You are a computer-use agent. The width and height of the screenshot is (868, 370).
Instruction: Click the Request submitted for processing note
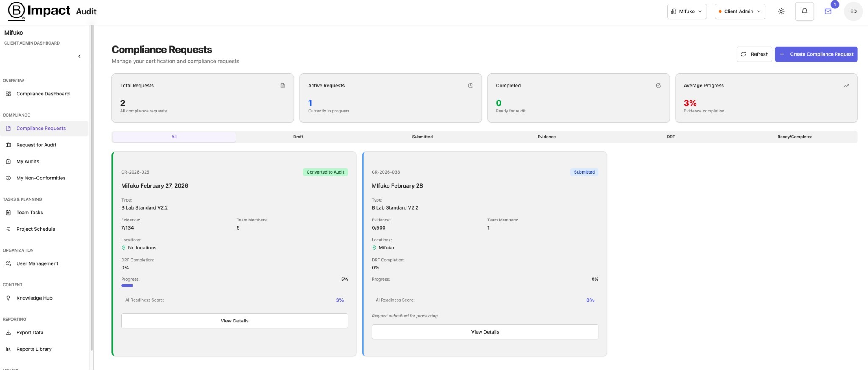point(405,316)
